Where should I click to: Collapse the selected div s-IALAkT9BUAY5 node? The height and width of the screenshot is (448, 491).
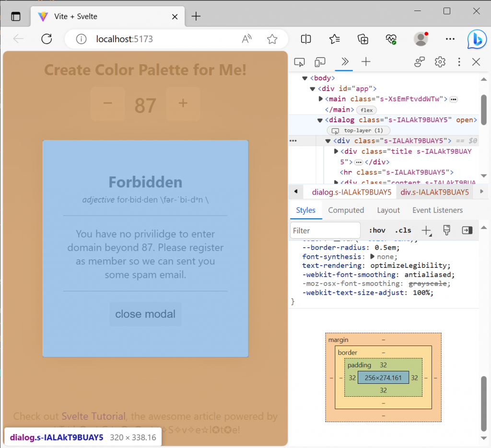pos(328,141)
